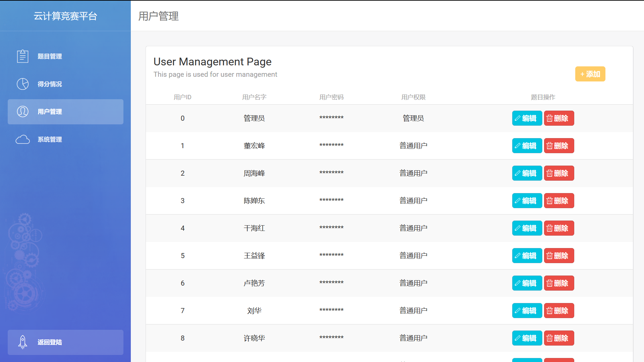This screenshot has height=362, width=644.
Task: Click the 系统管理 cloud icon
Action: tap(22, 139)
